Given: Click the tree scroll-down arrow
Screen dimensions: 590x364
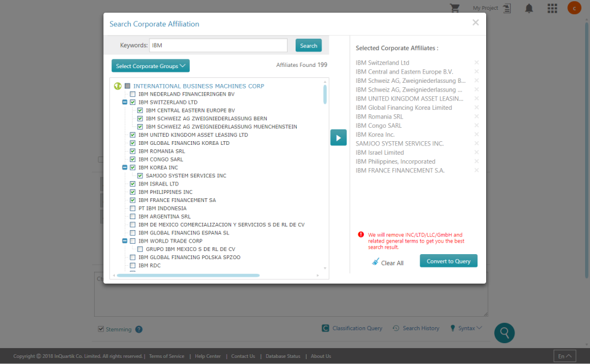Looking at the screenshot, I should click(x=324, y=268).
